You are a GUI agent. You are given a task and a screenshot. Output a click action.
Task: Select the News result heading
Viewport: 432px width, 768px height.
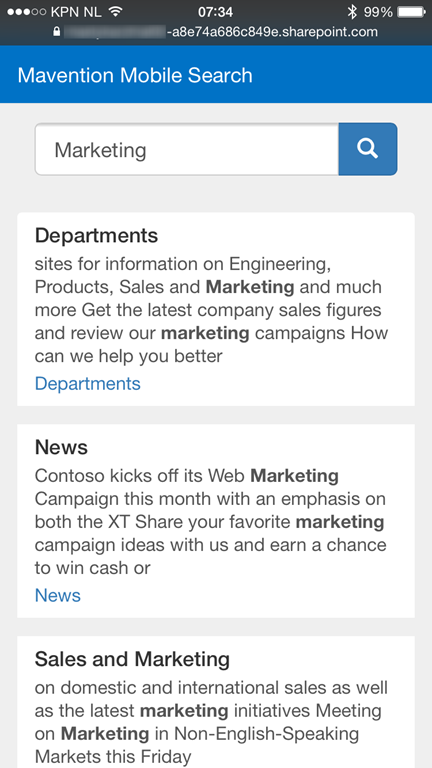click(61, 447)
